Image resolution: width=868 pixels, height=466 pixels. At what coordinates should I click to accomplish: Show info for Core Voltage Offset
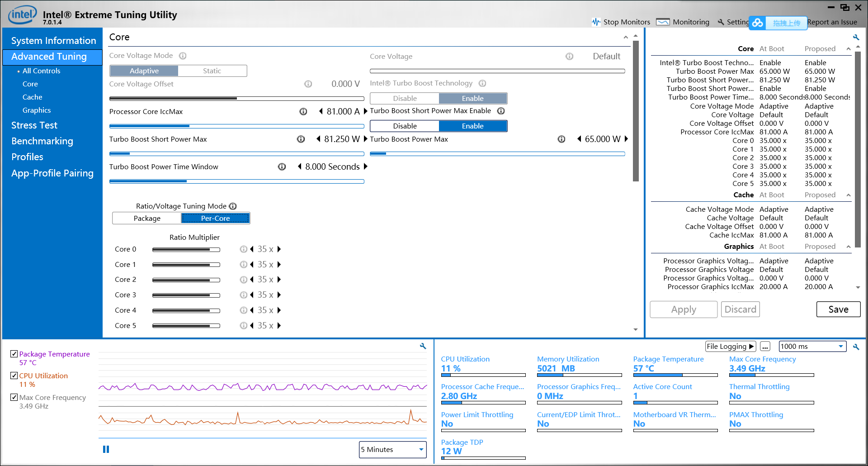(x=308, y=84)
